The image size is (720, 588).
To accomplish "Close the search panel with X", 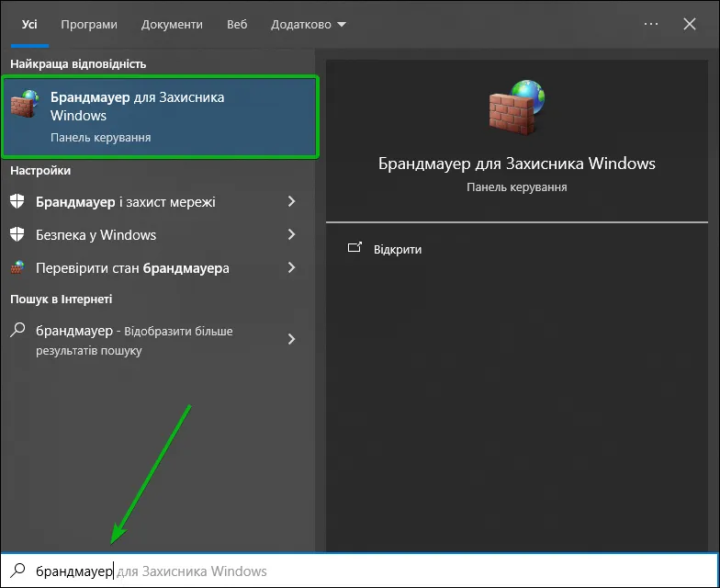I will 689,24.
